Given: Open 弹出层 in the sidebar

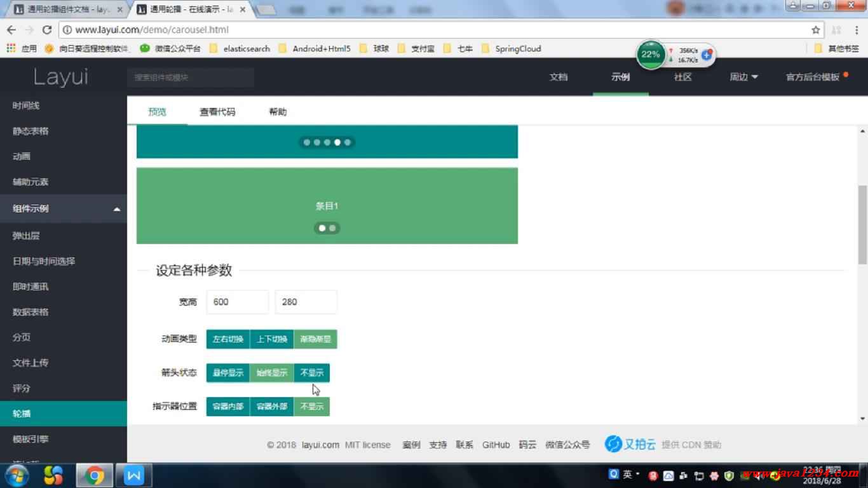Looking at the screenshot, I should pos(64,236).
